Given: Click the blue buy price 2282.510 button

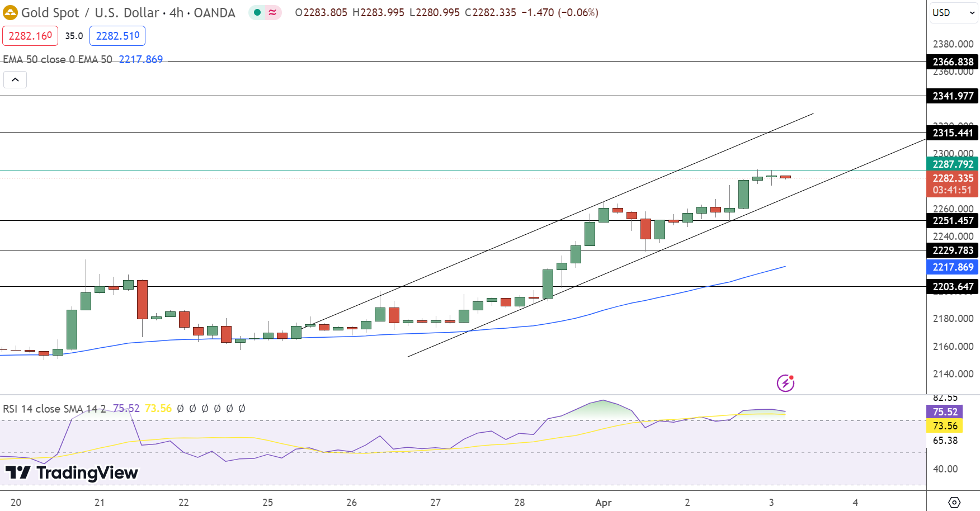Looking at the screenshot, I should click(117, 36).
